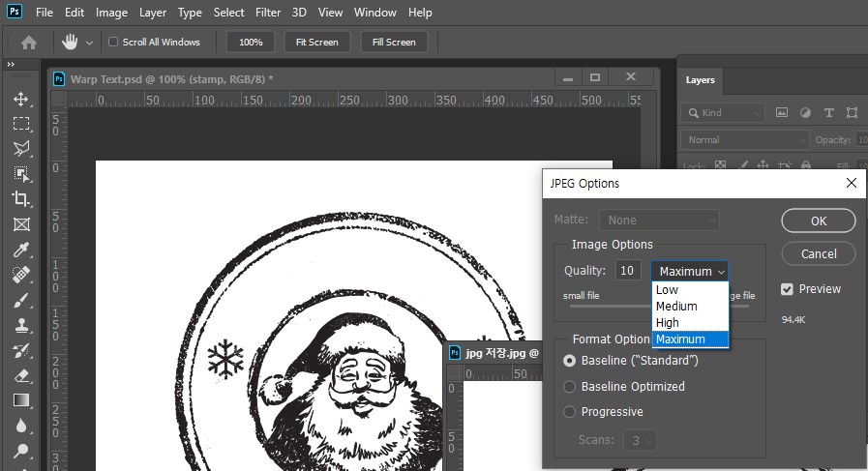Viewport: 868px width, 471px height.
Task: Select Baseline Optimized format option
Action: [x=569, y=387]
